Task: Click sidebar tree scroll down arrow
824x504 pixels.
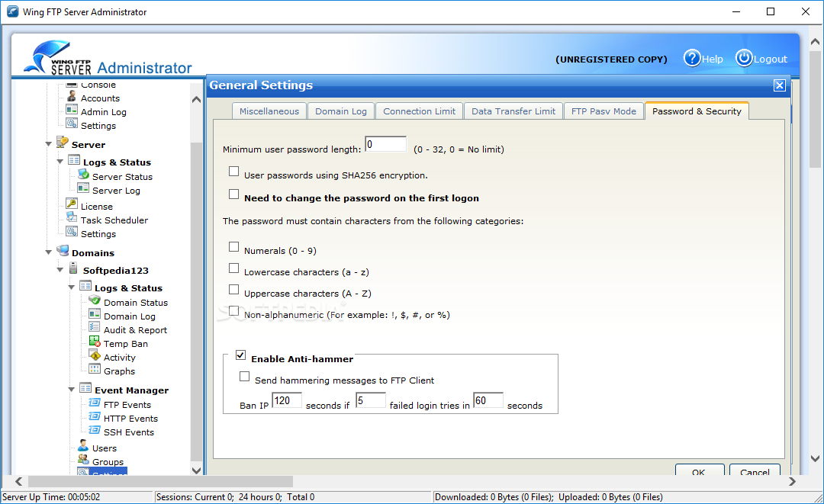Action: coord(197,470)
